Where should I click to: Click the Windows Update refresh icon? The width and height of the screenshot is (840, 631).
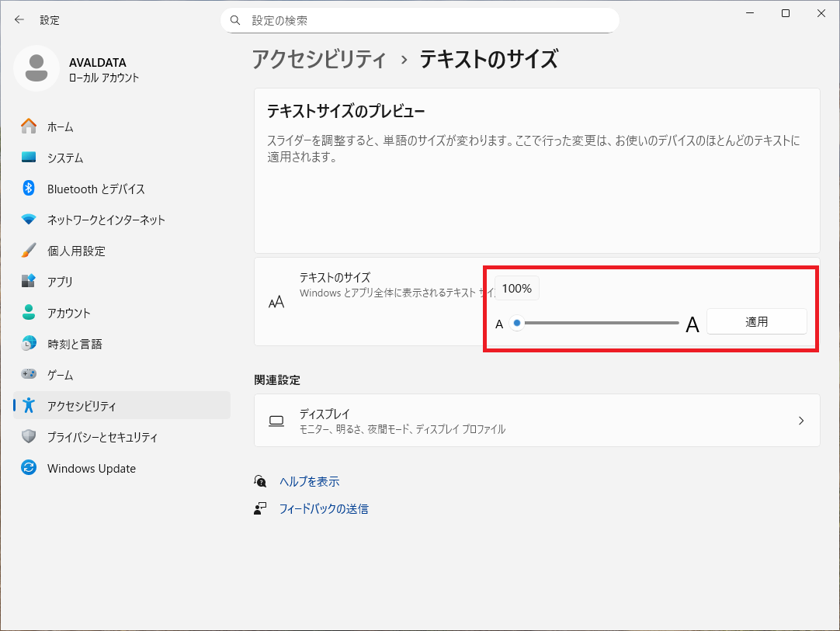coord(29,468)
